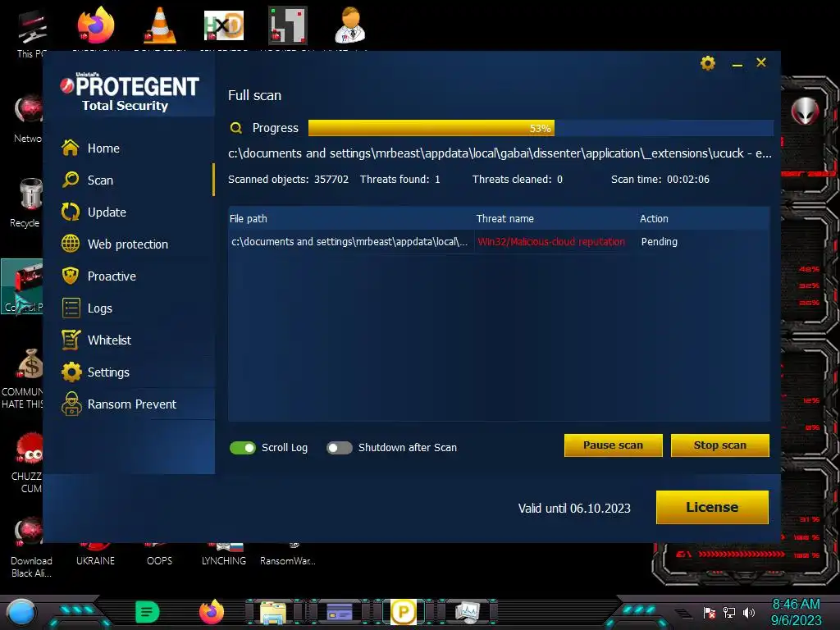Click the Proactive shield icon

[x=71, y=276]
